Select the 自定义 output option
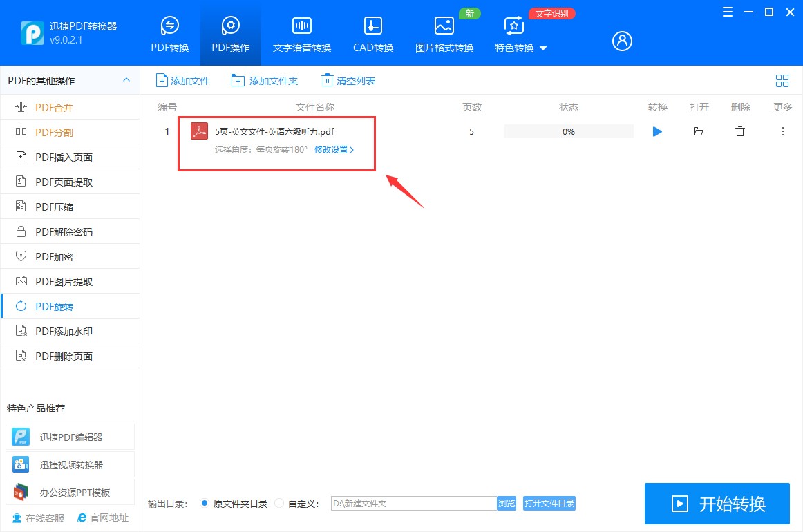 [279, 504]
